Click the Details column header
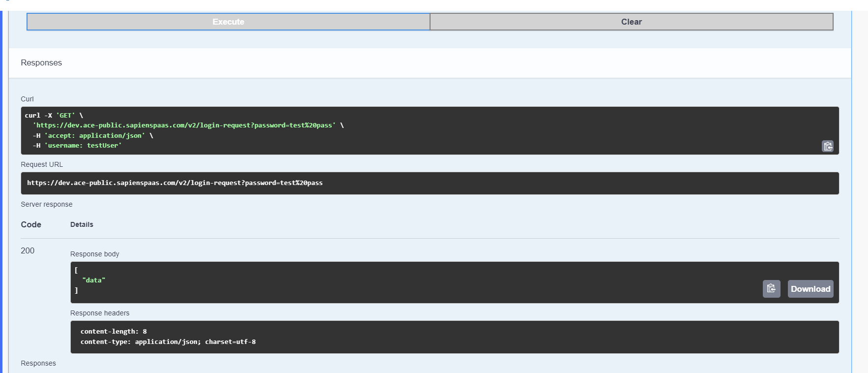 [82, 225]
